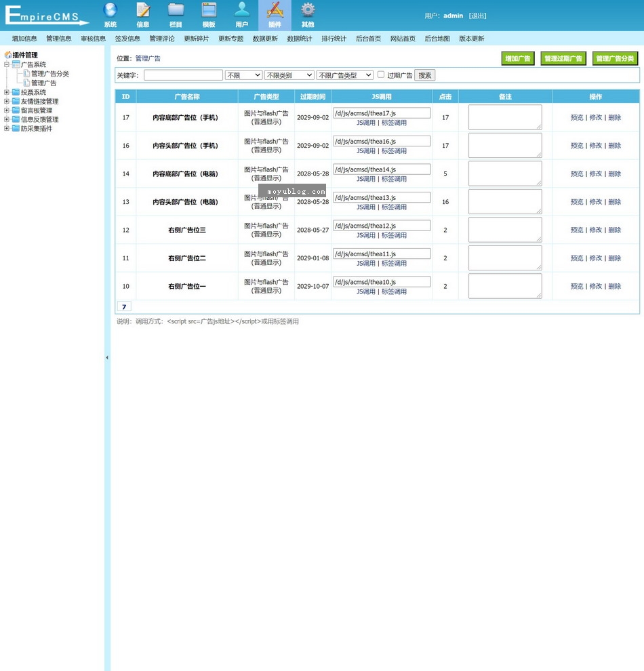
Task: Open the 不限广告类型 dropdown
Action: point(345,75)
